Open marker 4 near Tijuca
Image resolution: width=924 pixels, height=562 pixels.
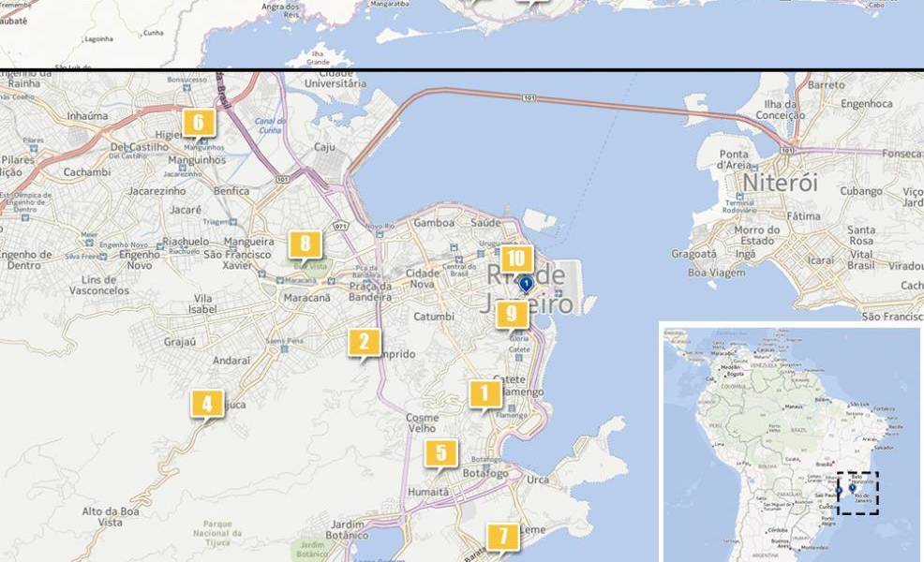207,404
